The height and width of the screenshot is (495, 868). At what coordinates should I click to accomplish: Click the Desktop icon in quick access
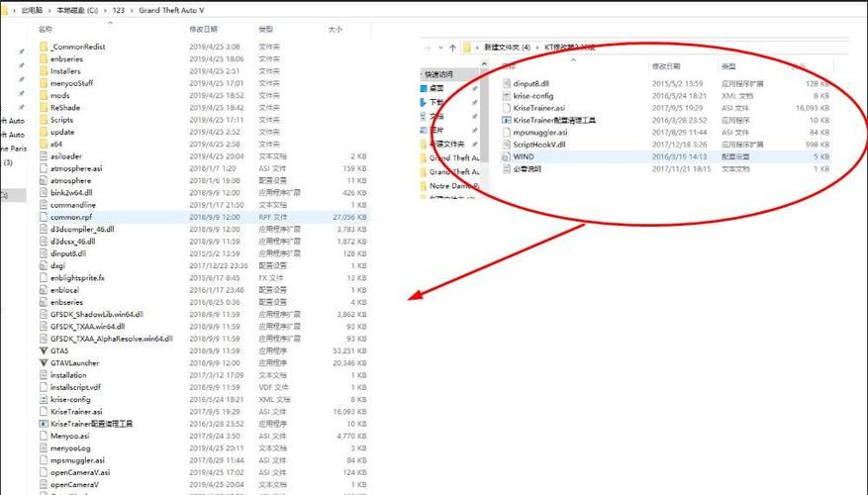(424, 88)
